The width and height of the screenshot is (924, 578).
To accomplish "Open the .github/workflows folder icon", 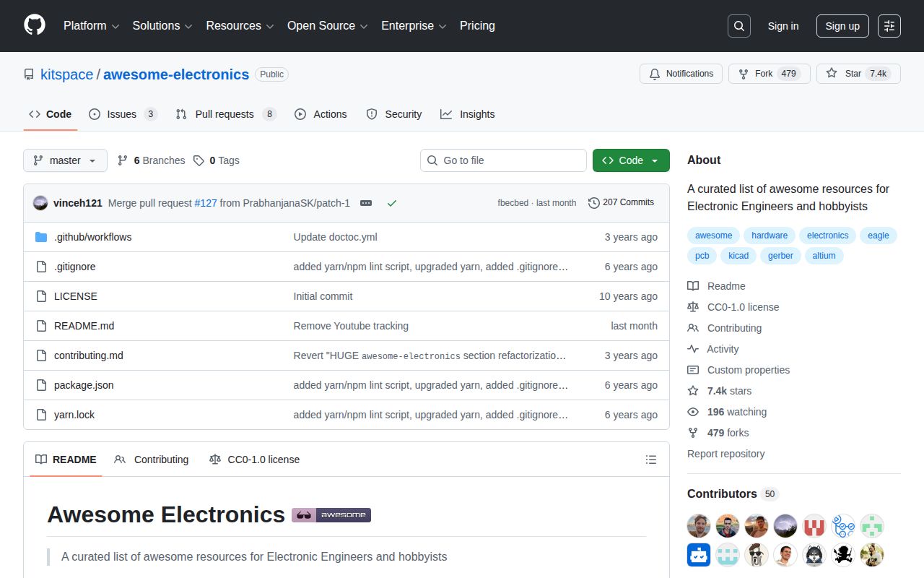I will 41,236.
